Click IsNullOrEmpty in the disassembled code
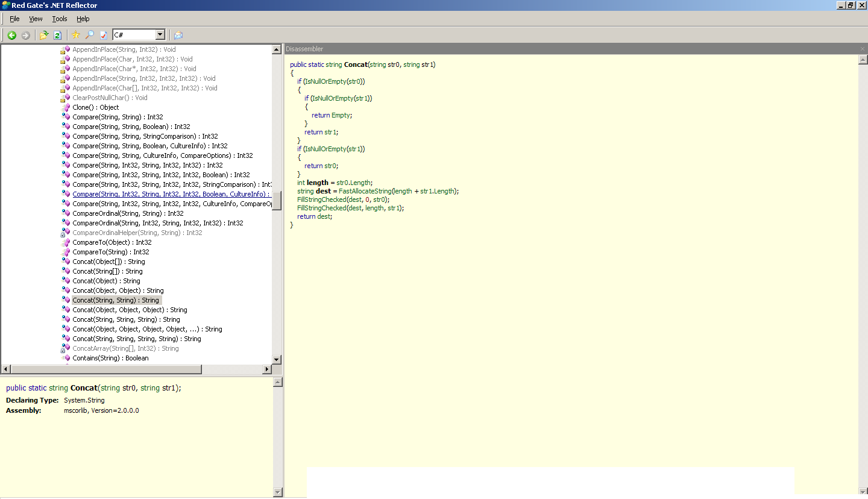 tap(325, 81)
